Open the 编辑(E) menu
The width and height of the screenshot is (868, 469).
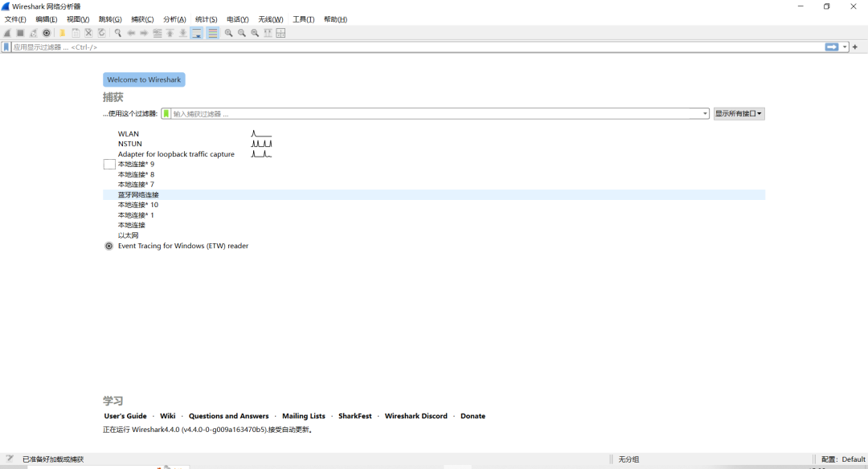[47, 19]
